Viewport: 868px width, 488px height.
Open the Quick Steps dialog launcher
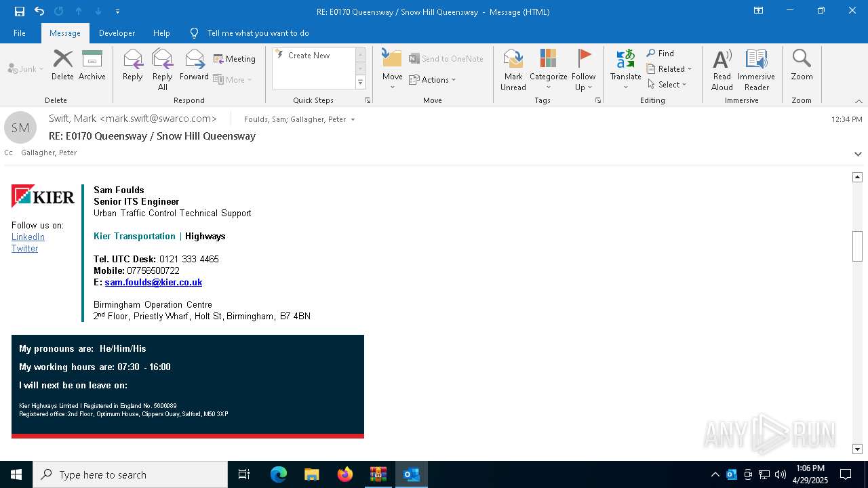click(x=368, y=100)
